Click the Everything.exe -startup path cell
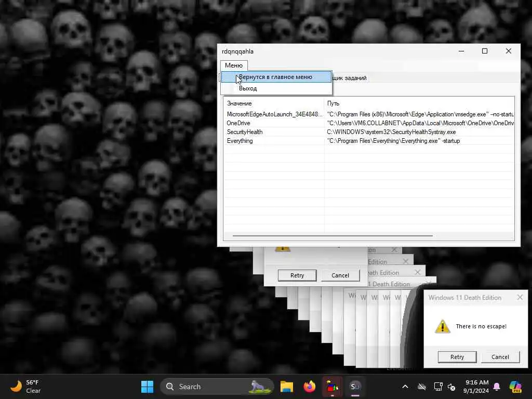 393,141
